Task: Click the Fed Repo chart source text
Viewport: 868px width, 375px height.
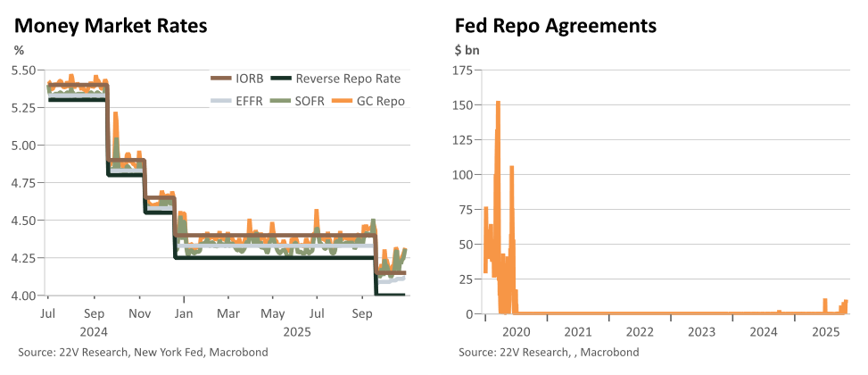Action: pyautogui.click(x=549, y=352)
